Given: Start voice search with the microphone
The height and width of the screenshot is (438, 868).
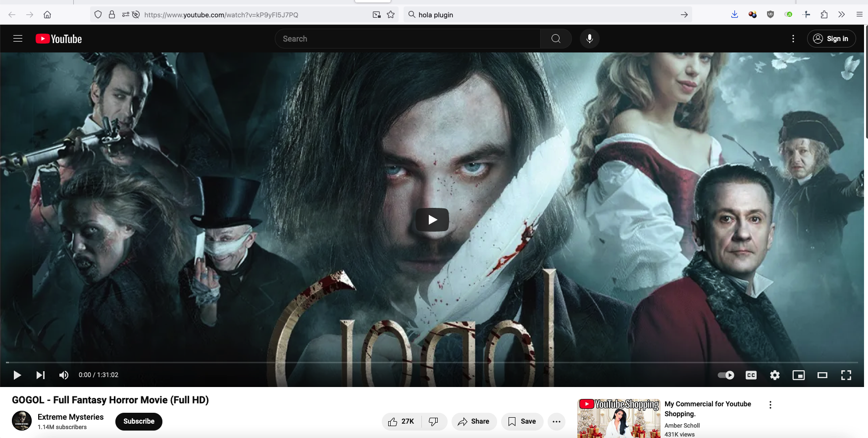Looking at the screenshot, I should click(x=590, y=39).
